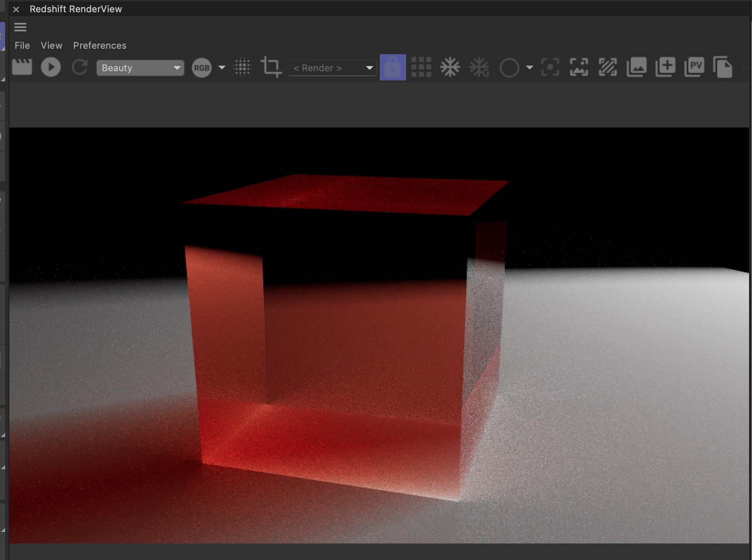752x560 pixels.
Task: Click the snowflake freeze icon
Action: pyautogui.click(x=450, y=67)
